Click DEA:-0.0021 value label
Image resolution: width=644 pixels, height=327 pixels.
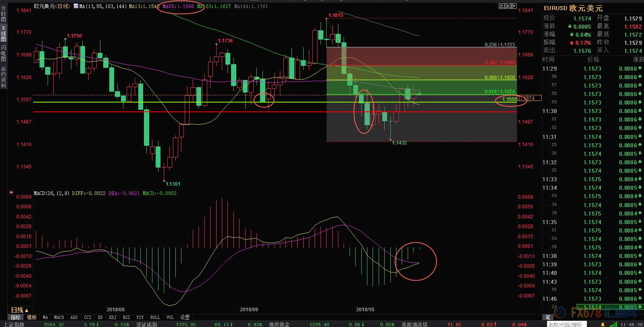pyautogui.click(x=124, y=193)
